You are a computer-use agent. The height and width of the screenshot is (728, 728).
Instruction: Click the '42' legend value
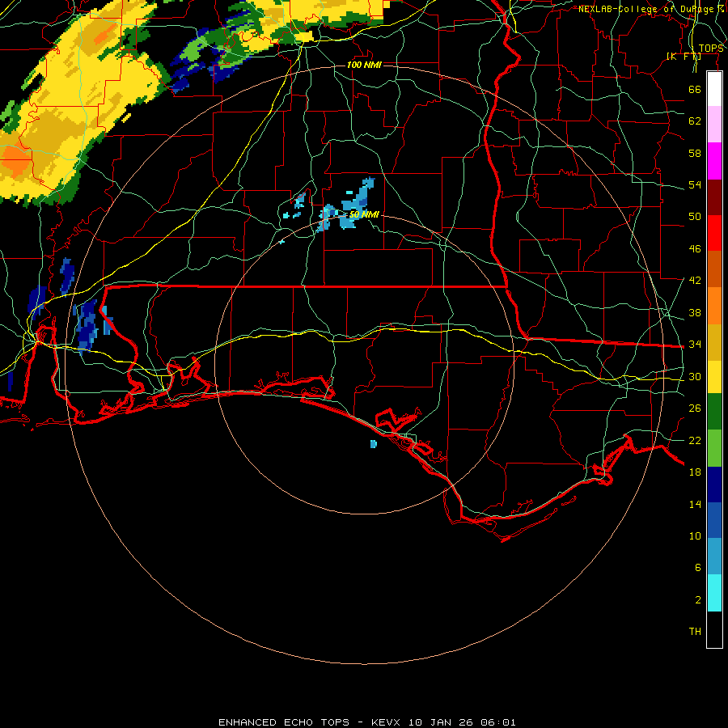[695, 281]
